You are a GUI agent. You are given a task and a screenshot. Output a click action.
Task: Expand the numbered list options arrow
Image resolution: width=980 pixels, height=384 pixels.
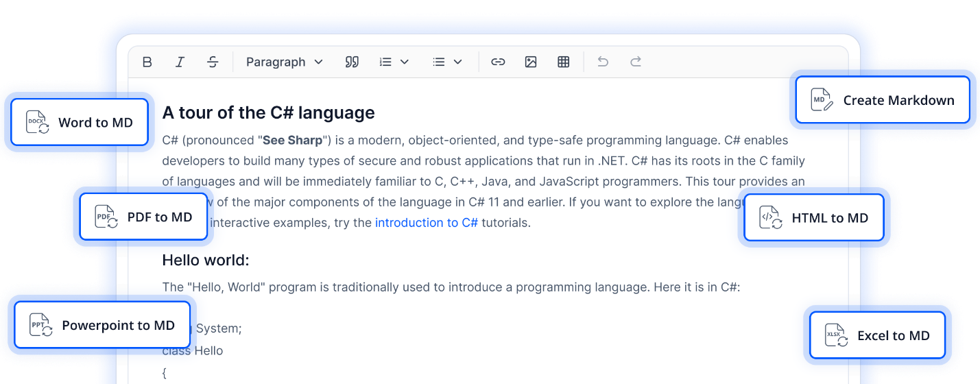click(404, 62)
